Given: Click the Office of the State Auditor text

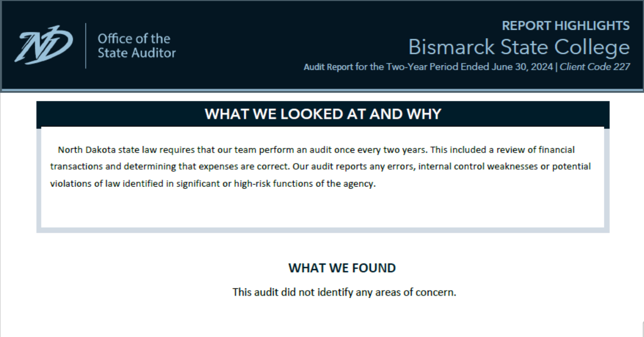Looking at the screenshot, I should [136, 46].
